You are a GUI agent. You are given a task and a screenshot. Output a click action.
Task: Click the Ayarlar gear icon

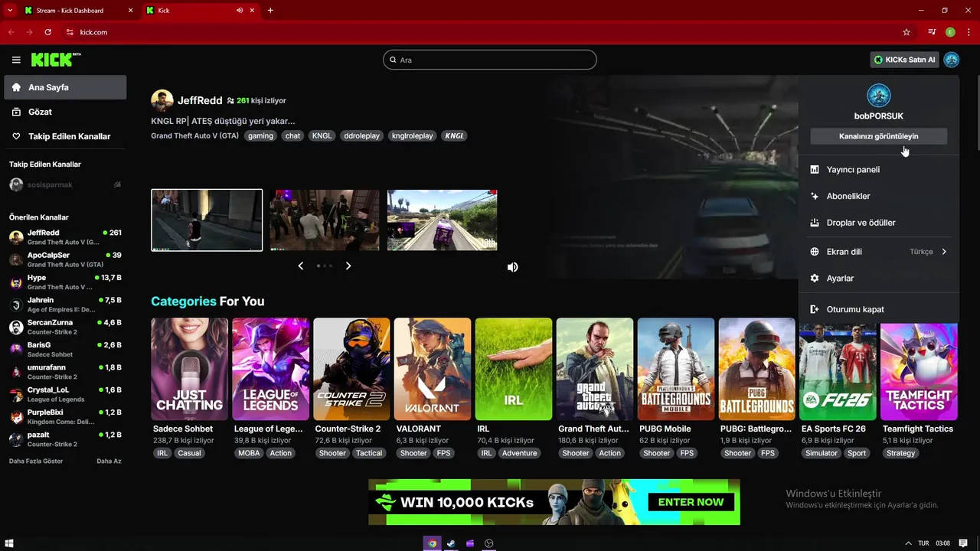click(x=815, y=279)
